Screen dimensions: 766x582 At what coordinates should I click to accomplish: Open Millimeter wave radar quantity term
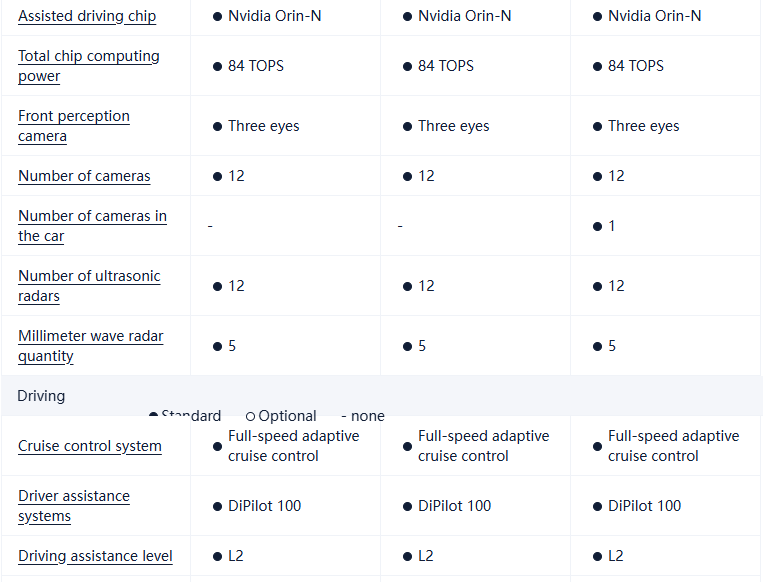click(90, 346)
